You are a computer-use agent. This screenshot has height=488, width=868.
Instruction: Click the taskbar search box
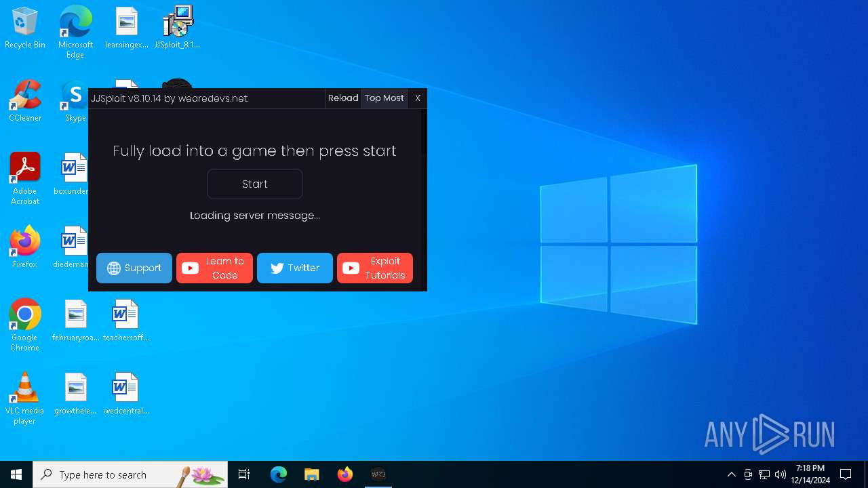click(x=130, y=474)
